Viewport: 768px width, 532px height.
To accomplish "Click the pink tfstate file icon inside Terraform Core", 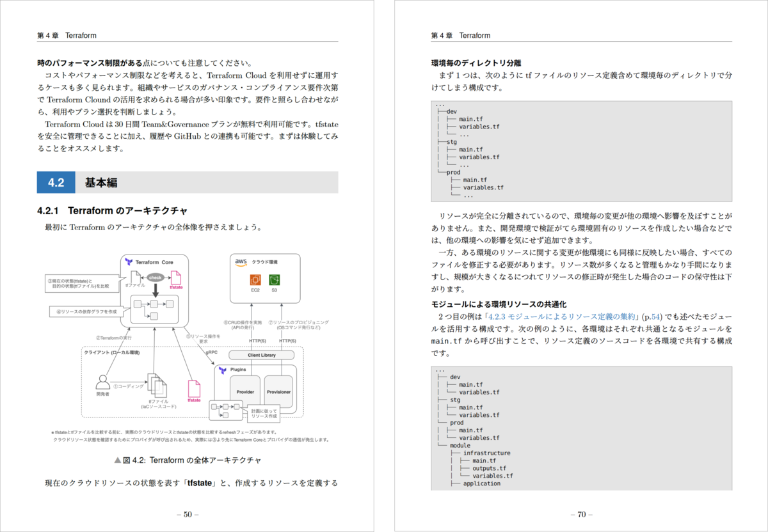I will pyautogui.click(x=176, y=278).
